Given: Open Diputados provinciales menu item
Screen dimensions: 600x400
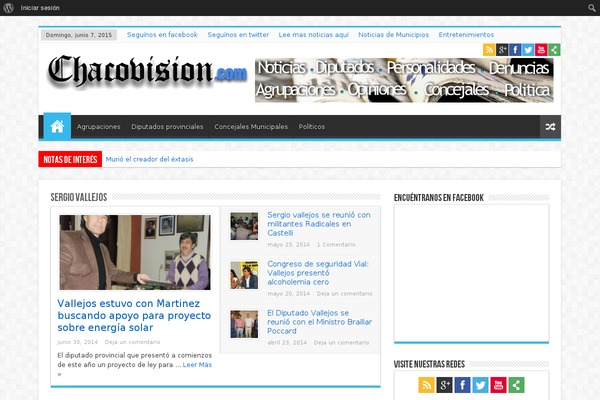Looking at the screenshot, I should point(167,127).
